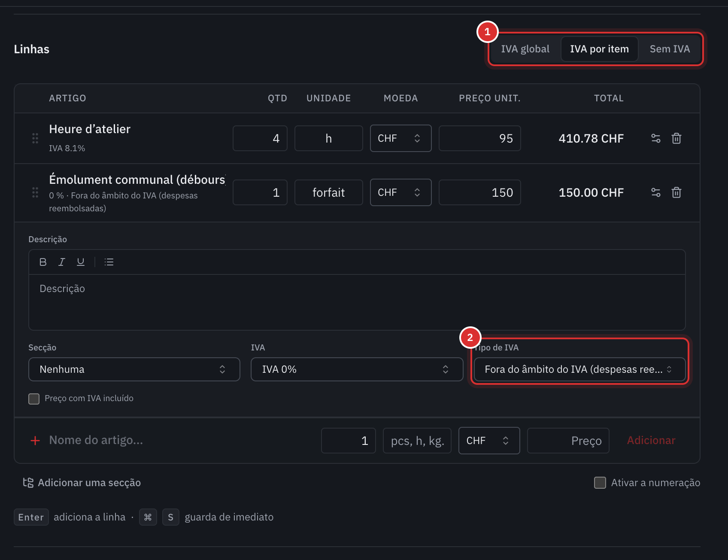The image size is (728, 560).
Task: Click the pcs, h, kg. unit field
Action: tap(417, 441)
